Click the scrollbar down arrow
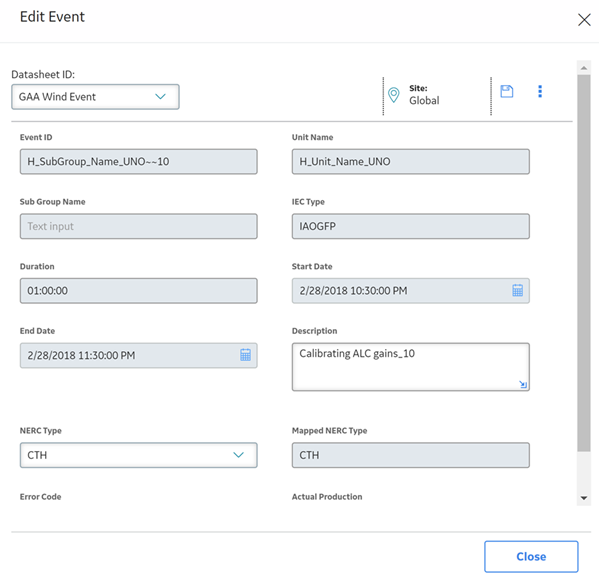Image resolution: width=600 pixels, height=576 pixels. click(584, 498)
